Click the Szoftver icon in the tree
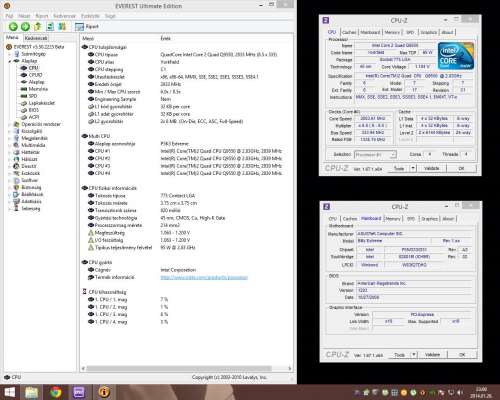 click(16, 180)
